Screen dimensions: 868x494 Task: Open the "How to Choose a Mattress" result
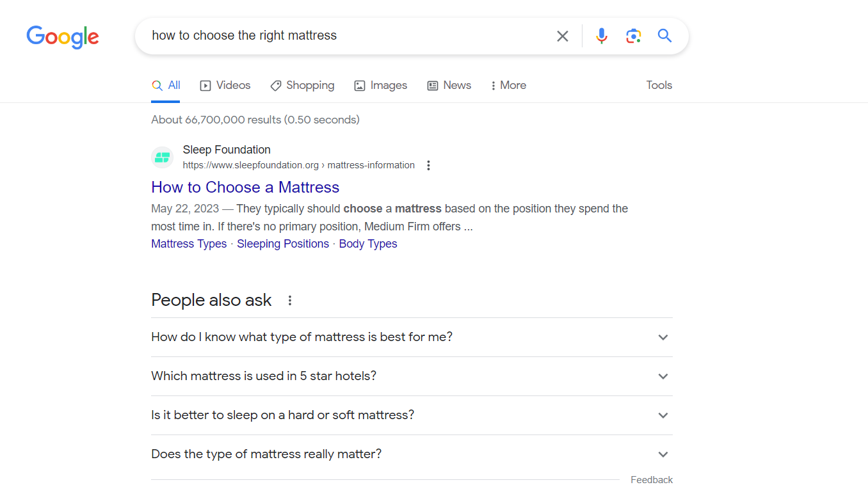pos(245,187)
